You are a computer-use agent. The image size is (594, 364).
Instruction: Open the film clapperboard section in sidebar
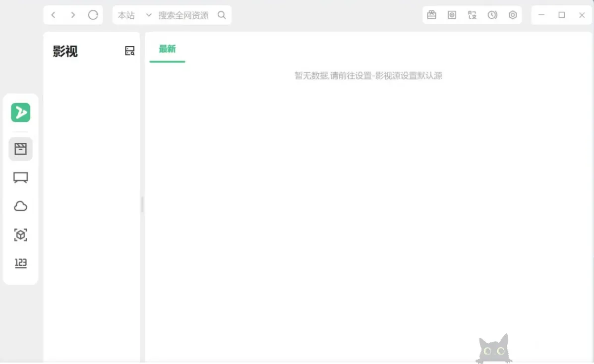tap(20, 149)
